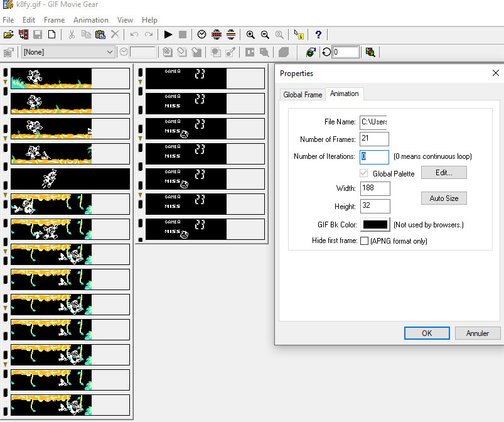Click the Paste clipboard icon
This screenshot has height=422, width=504.
click(x=100, y=35)
